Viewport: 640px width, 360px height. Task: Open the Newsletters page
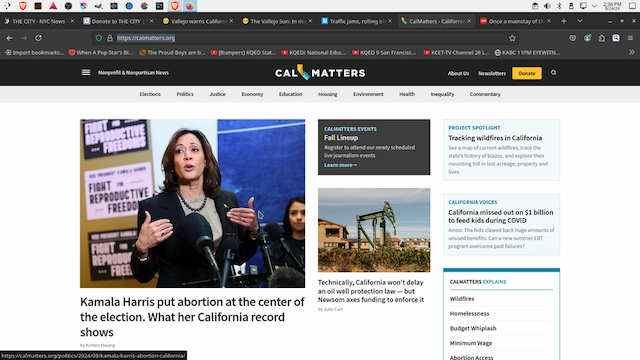point(492,73)
